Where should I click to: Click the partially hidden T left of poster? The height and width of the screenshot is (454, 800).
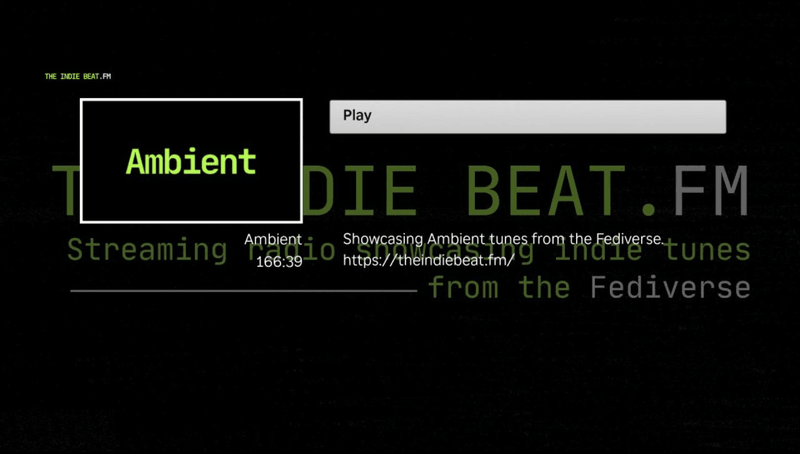66,190
